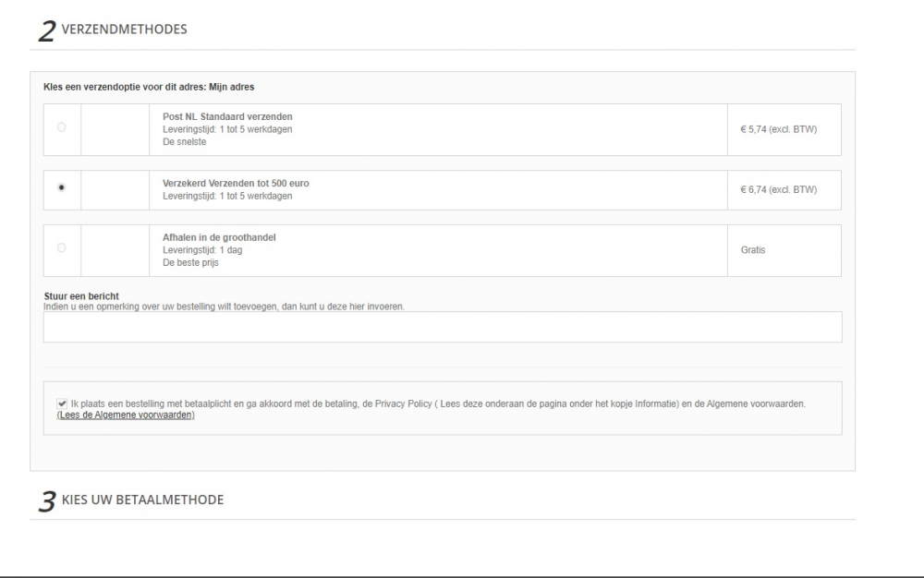Click the De beste prijs description
This screenshot has width=924, height=578.
[x=190, y=262]
